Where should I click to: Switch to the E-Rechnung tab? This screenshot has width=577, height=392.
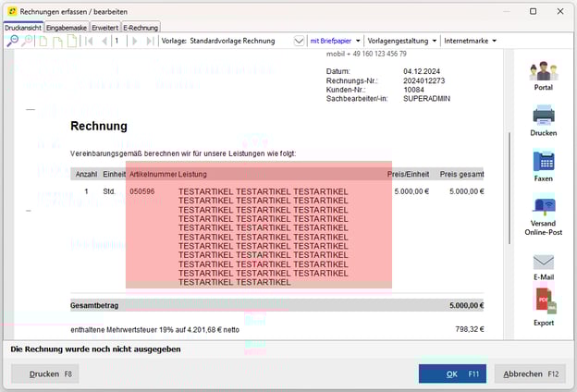pyautogui.click(x=141, y=28)
